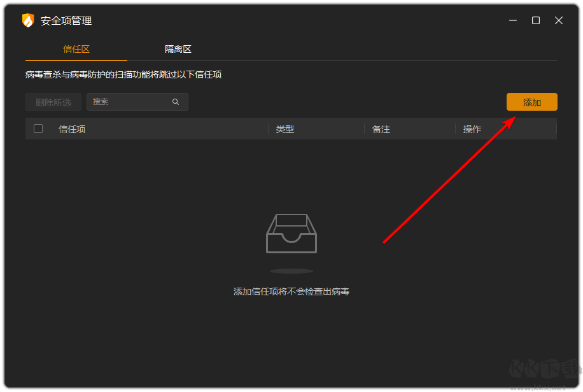
Task: Close the 安全项管理 window
Action: (x=558, y=20)
